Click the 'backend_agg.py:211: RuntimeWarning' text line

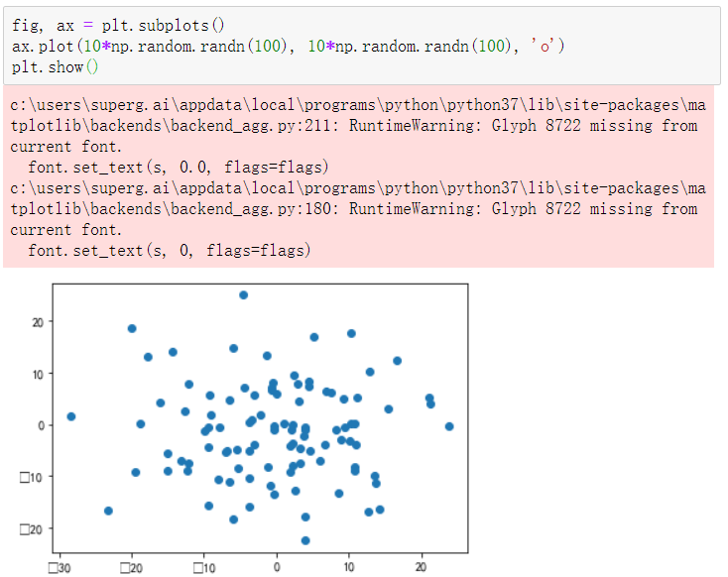click(x=354, y=125)
